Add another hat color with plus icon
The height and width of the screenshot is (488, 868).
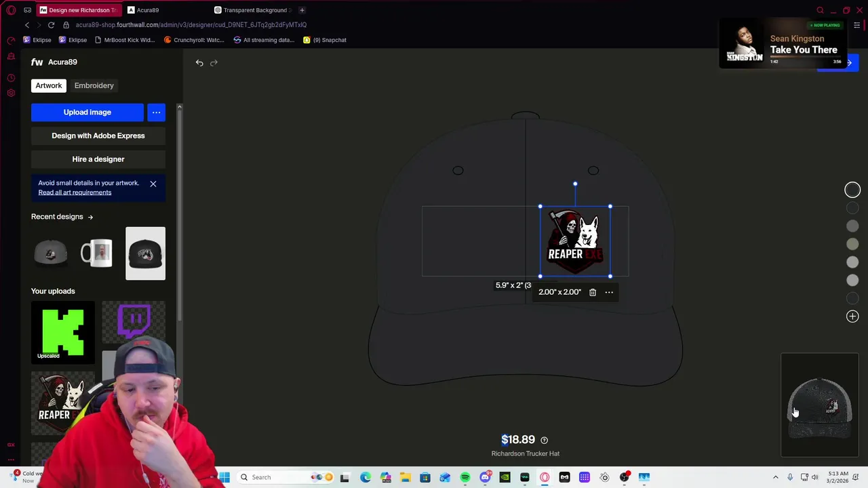click(x=852, y=317)
